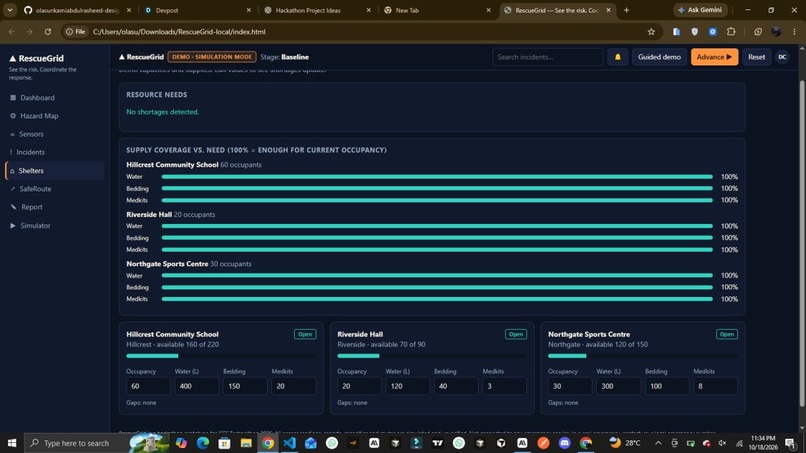The image size is (806, 453).
Task: Click the Guided demo button
Action: pyautogui.click(x=659, y=57)
